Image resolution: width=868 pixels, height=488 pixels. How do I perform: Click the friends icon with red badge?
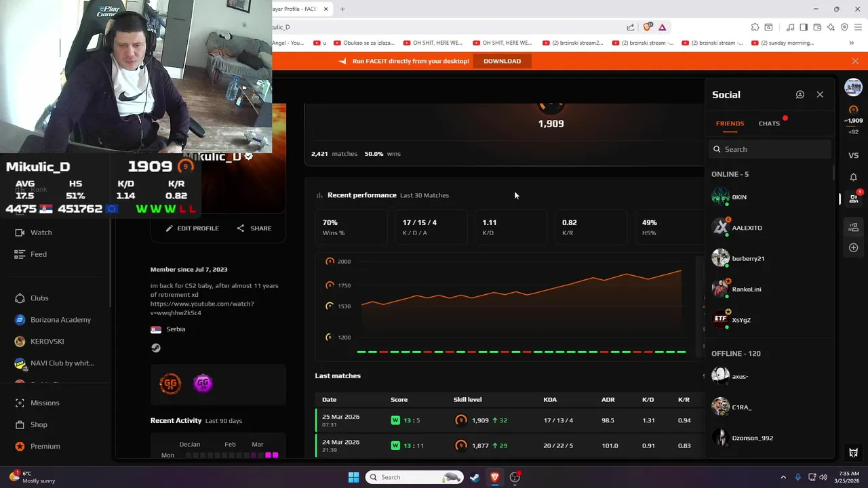[x=854, y=198]
